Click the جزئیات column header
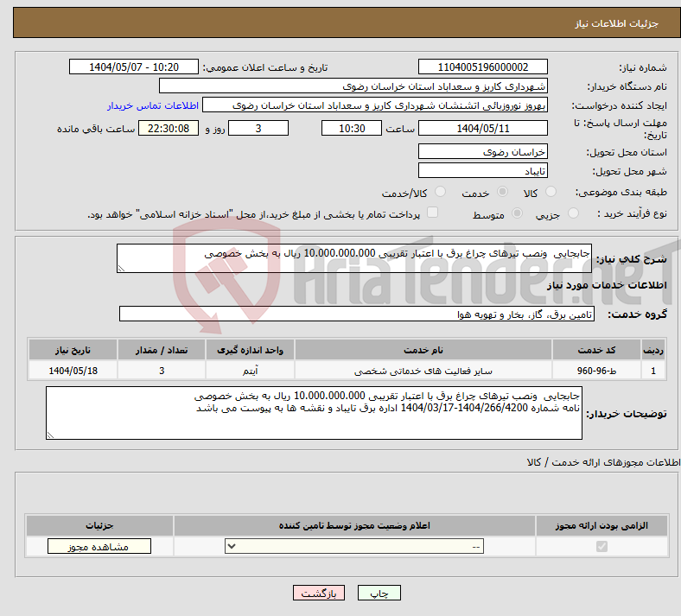The height and width of the screenshot is (616, 681). click(x=99, y=525)
